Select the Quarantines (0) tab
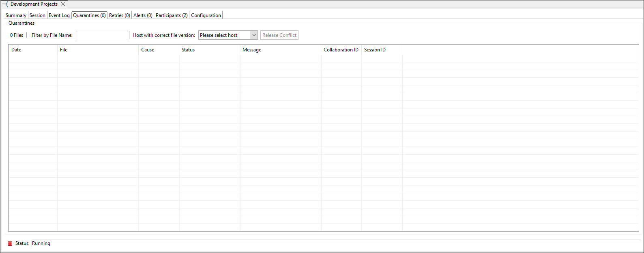The width and height of the screenshot is (644, 253). (x=89, y=15)
